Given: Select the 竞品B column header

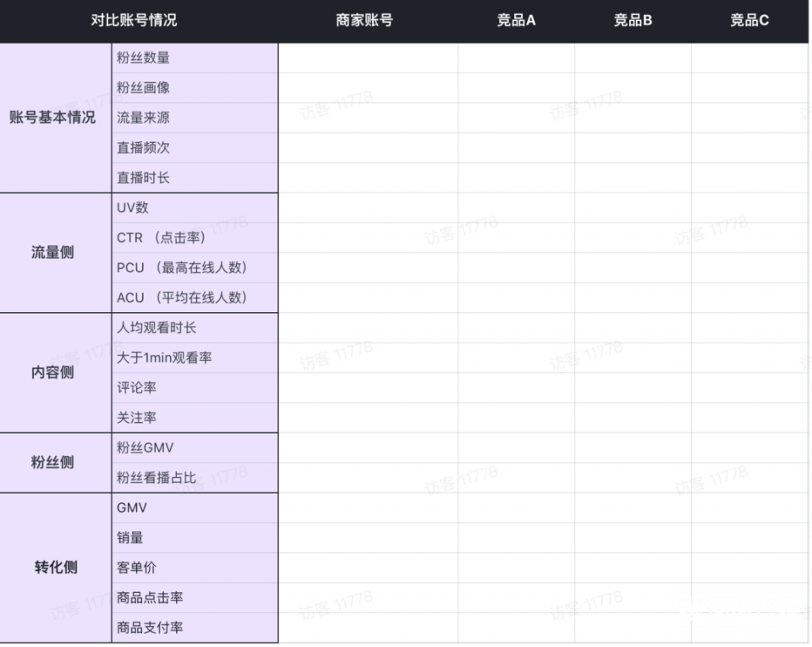Looking at the screenshot, I should [633, 21].
